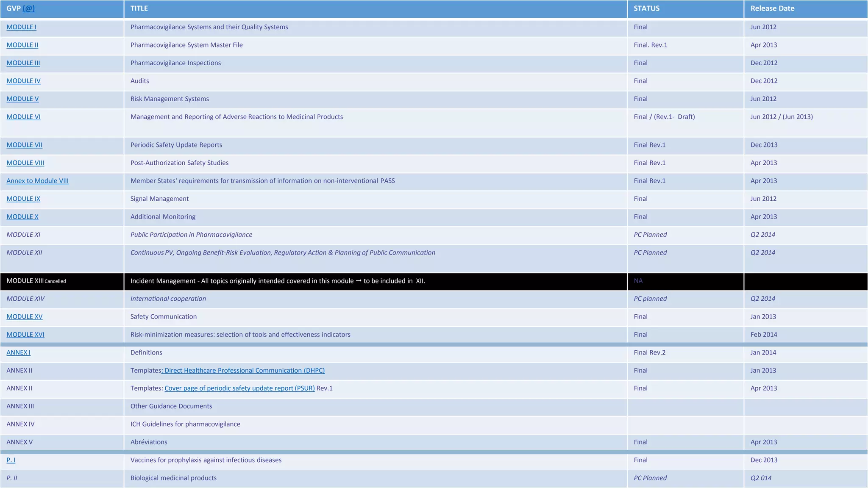The image size is (868, 488).
Task: Open the MODULE VI link
Action: point(24,117)
